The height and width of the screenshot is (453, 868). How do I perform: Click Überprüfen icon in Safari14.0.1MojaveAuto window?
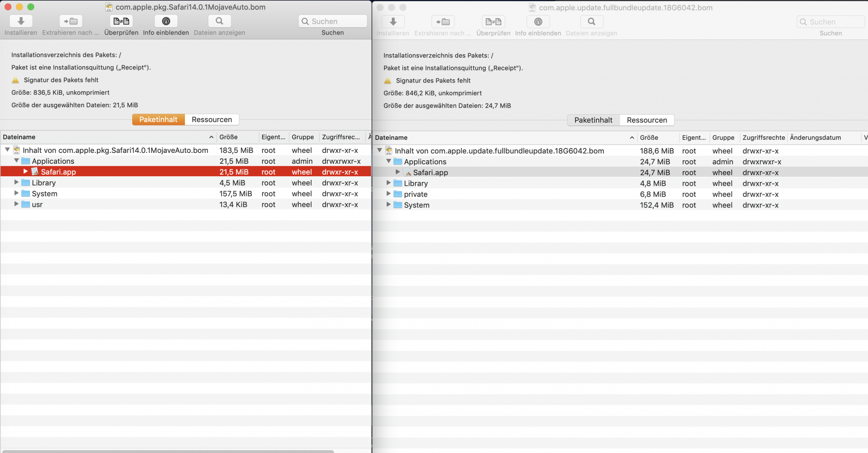(121, 21)
